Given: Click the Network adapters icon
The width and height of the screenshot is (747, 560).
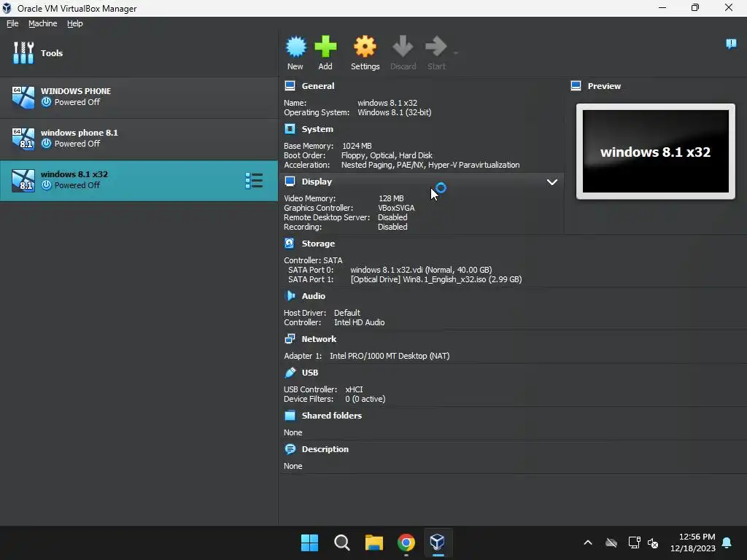Looking at the screenshot, I should [290, 338].
